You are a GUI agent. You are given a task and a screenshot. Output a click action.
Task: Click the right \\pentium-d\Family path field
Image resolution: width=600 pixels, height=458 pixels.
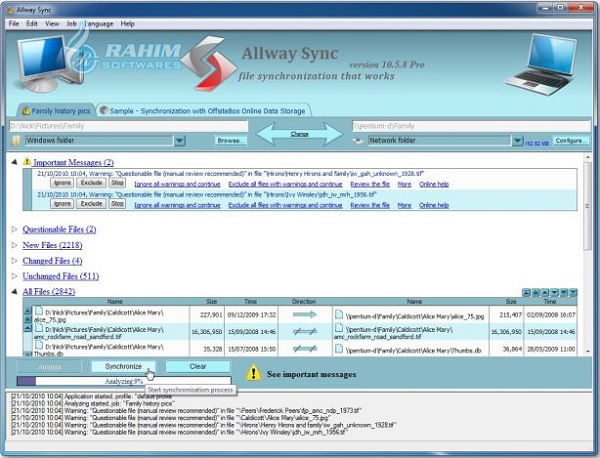(471, 126)
